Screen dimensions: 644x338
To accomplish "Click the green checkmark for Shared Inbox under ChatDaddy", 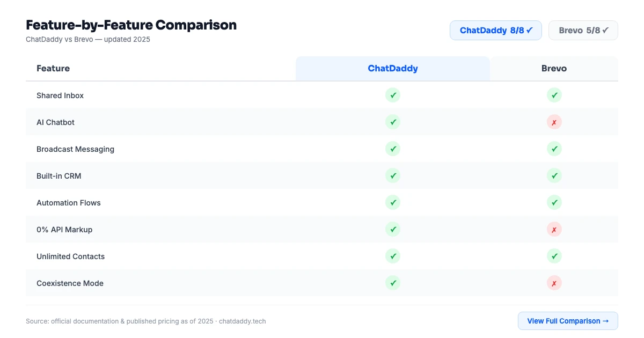I will tap(392, 95).
